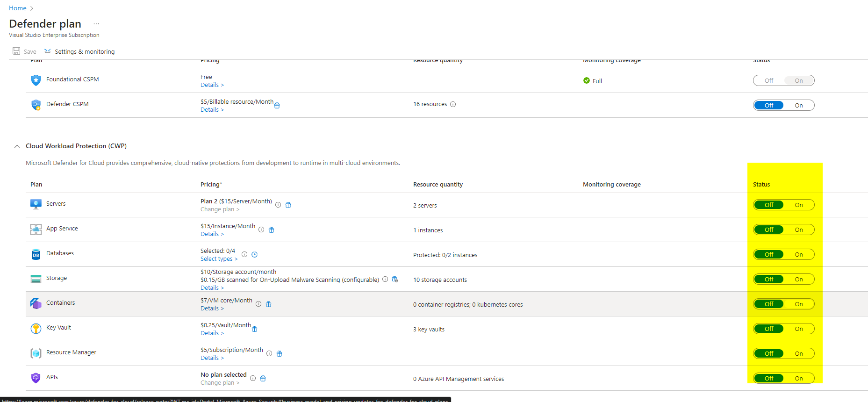Click the 'Visual Studio Enterprise Subscription' subtitle
This screenshot has height=402, width=868.
click(x=54, y=35)
